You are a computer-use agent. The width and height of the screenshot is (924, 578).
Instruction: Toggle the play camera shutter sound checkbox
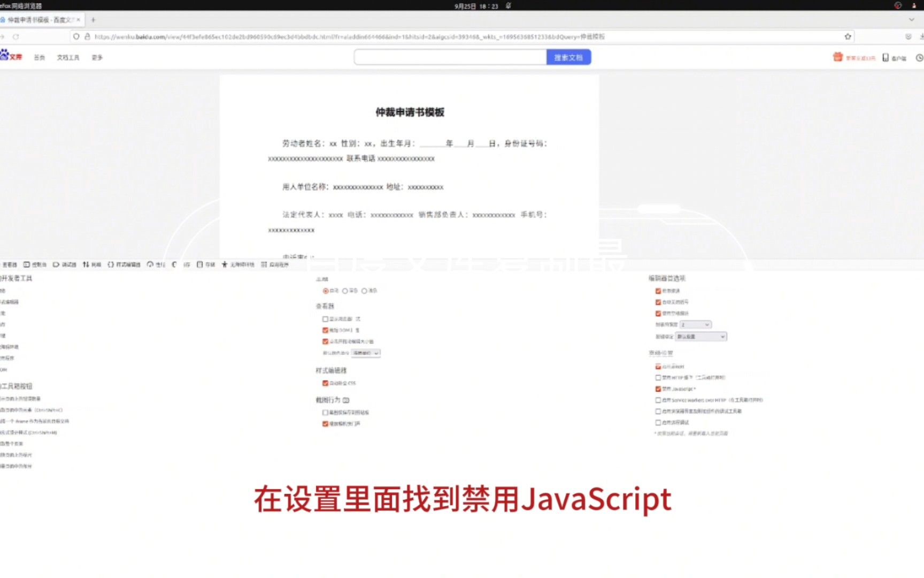(x=325, y=424)
